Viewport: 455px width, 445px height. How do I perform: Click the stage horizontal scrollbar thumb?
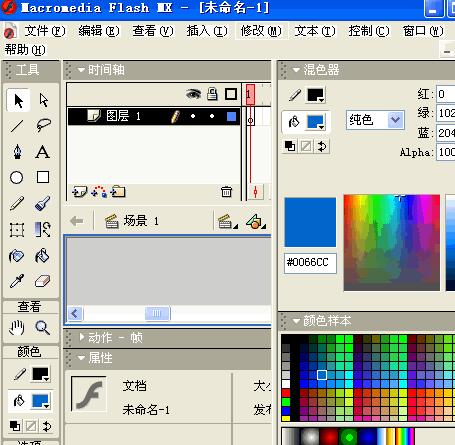[x=157, y=314]
